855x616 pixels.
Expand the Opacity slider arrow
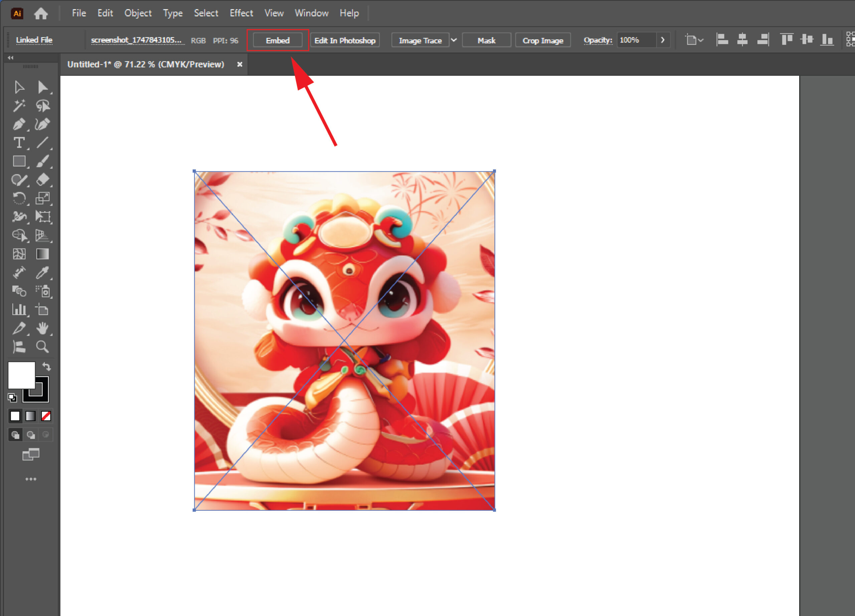coord(663,40)
